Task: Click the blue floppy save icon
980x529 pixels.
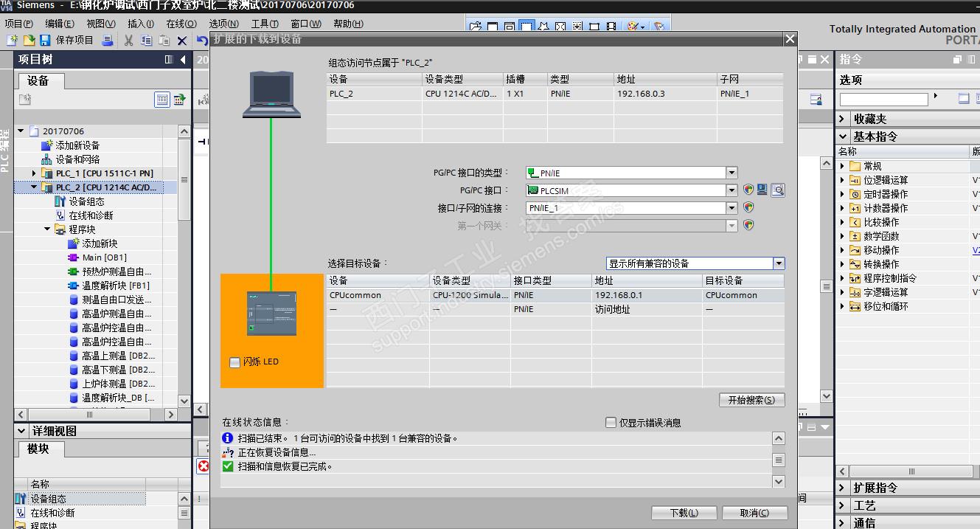Action: 44,40
